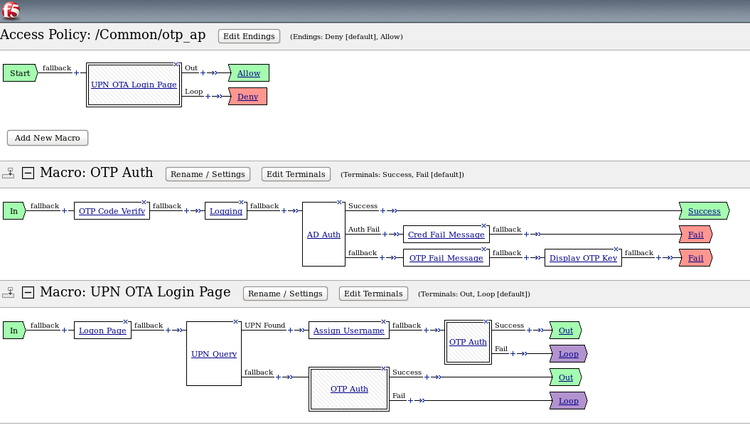750x430 pixels.
Task: Remove the UPN Query action
Action: [x=237, y=322]
